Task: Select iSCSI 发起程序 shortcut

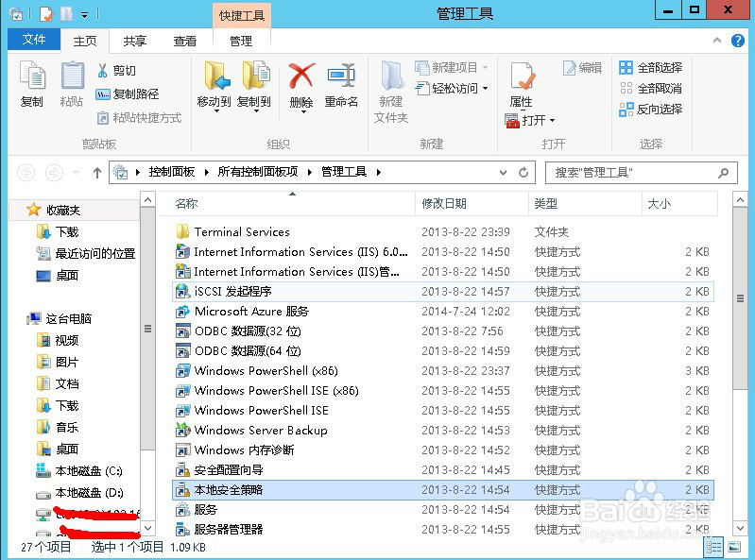Action: pyautogui.click(x=443, y=292)
